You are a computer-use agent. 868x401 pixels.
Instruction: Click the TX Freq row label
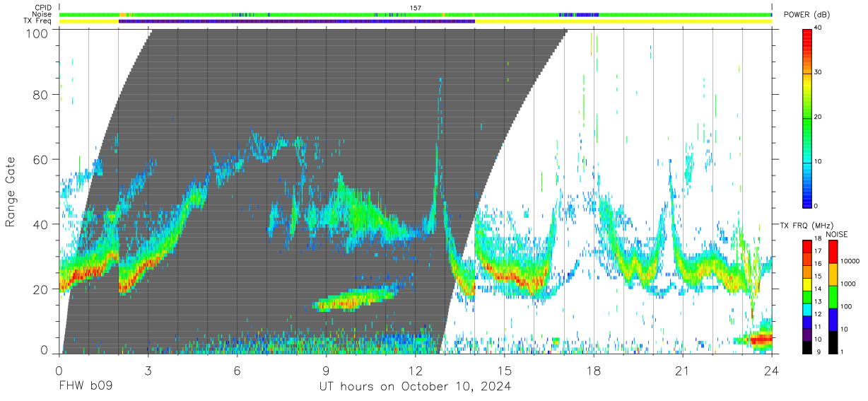[x=38, y=21]
